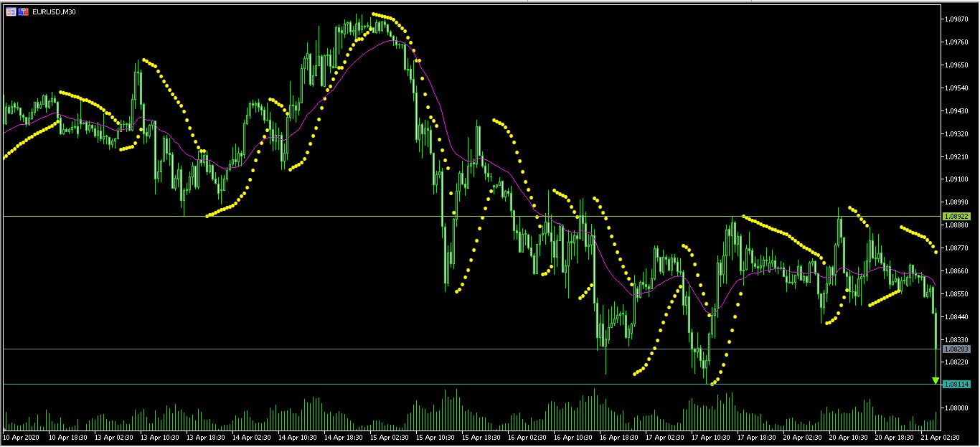Viewport: 980px width, 447px height.
Task: Click the 1.09100 price axis value
Action: point(957,179)
